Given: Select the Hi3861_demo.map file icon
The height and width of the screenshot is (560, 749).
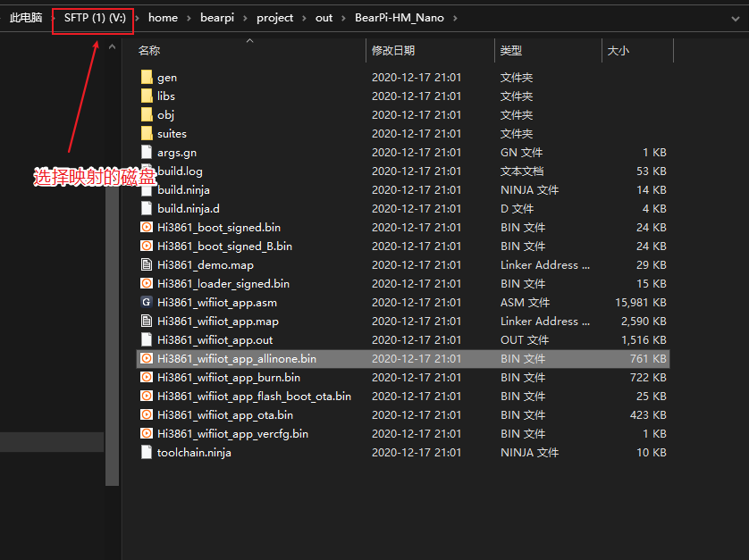Looking at the screenshot, I should (147, 265).
